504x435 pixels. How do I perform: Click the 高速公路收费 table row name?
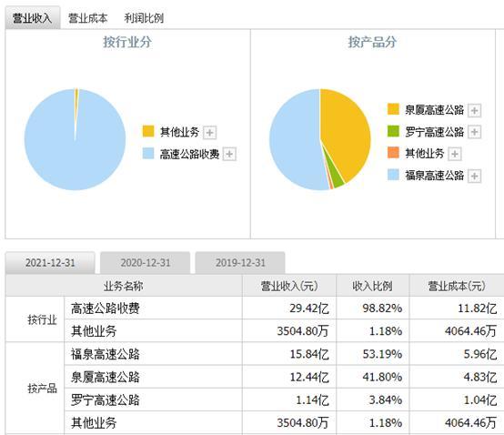click(x=106, y=309)
